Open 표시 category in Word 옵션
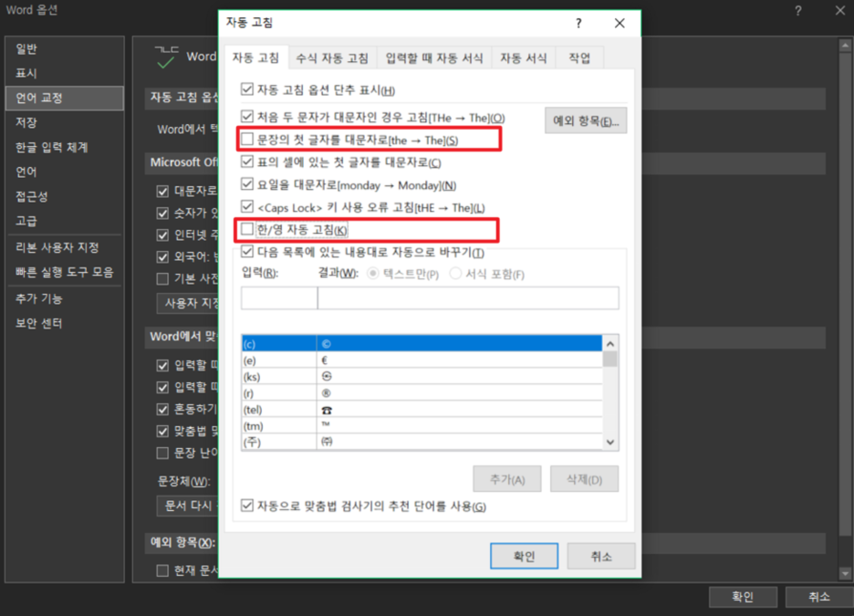This screenshot has height=616, width=854. coord(64,74)
